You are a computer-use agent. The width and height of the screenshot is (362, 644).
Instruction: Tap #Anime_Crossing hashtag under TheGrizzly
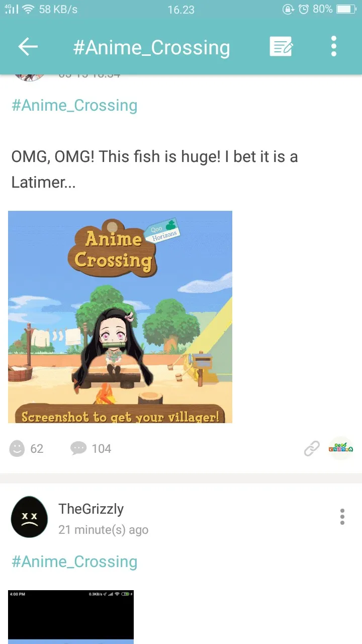pyautogui.click(x=74, y=561)
